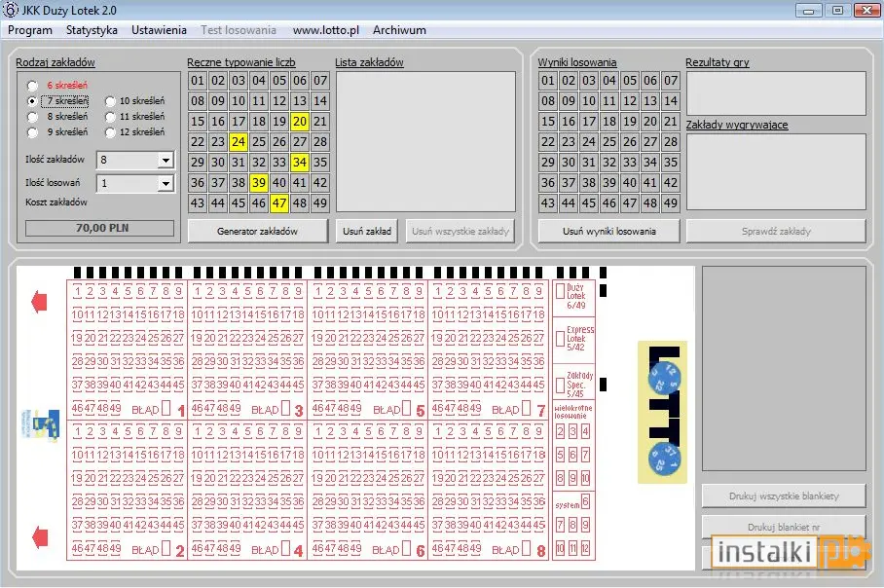Open the Program menu
This screenshot has width=884, height=588.
tap(30, 30)
